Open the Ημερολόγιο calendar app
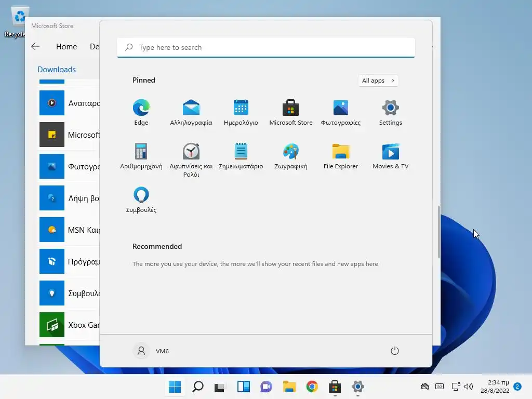This screenshot has height=399, width=532. point(241,113)
